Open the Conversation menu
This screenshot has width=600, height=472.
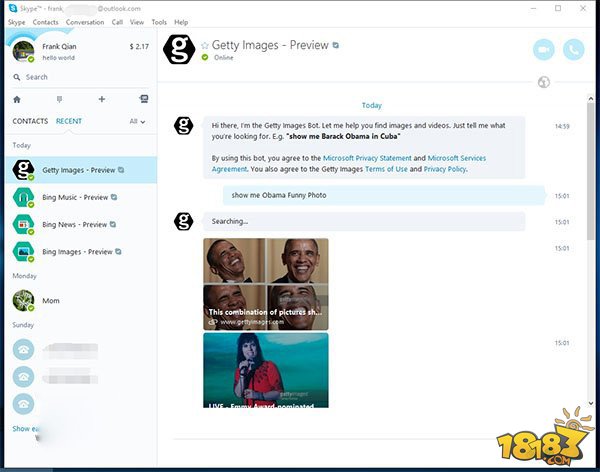coord(85,21)
